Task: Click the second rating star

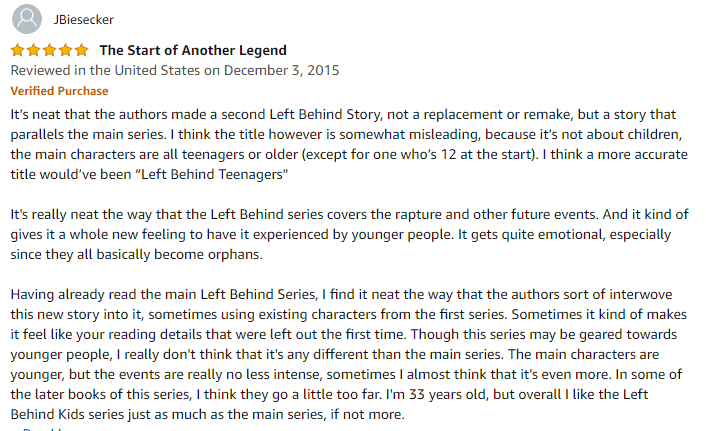Action: pos(33,50)
